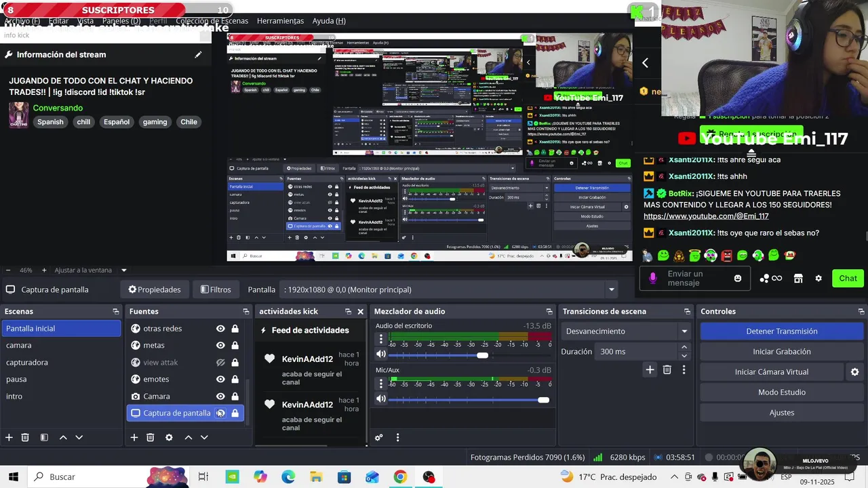
Task: Toggle Camara source visibility eye
Action: (220, 396)
